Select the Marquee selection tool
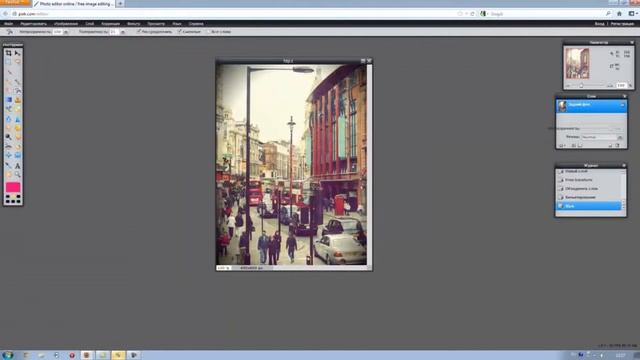This screenshot has height=360, width=640. click(9, 62)
